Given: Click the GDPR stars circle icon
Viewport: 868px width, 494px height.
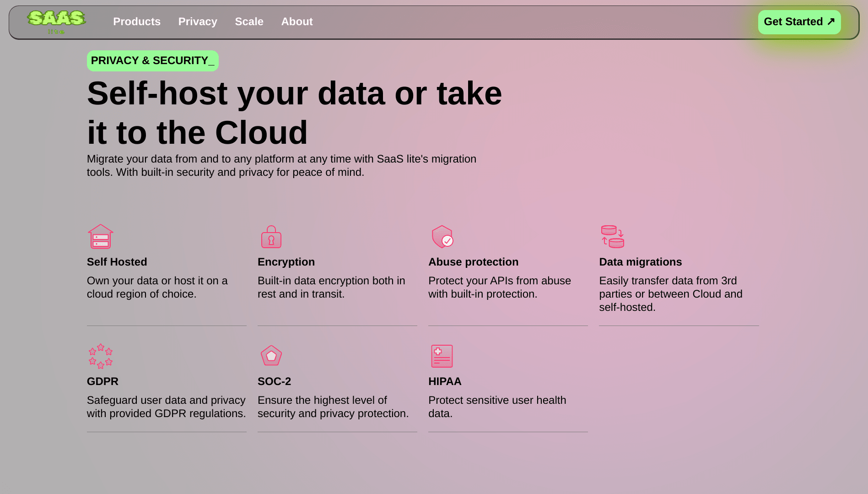Looking at the screenshot, I should [101, 356].
